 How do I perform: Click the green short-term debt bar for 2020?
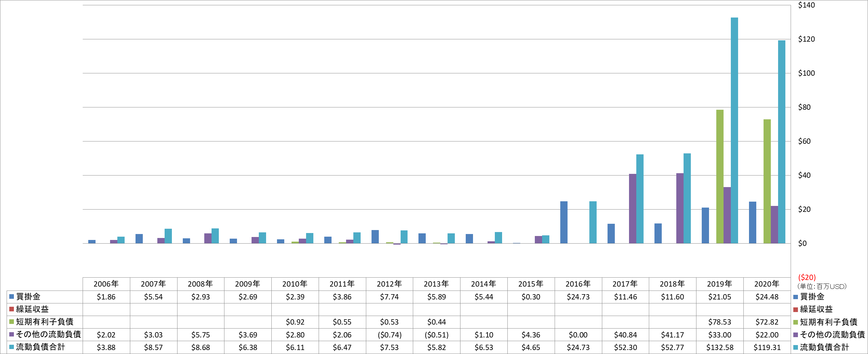767,181
